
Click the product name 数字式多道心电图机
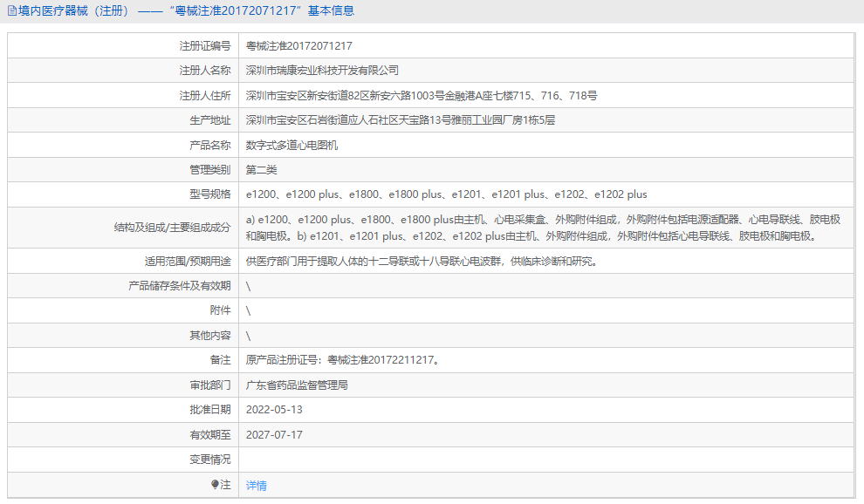293,145
